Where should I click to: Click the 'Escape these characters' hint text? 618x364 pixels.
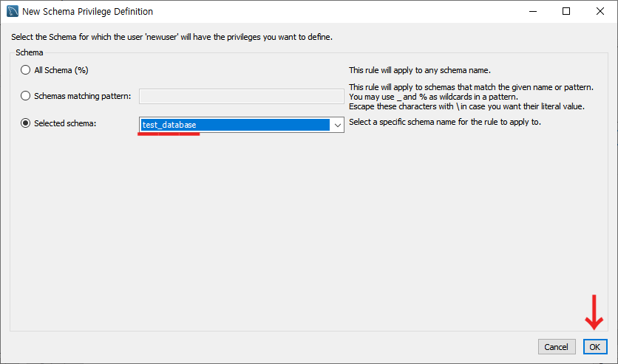coord(466,106)
